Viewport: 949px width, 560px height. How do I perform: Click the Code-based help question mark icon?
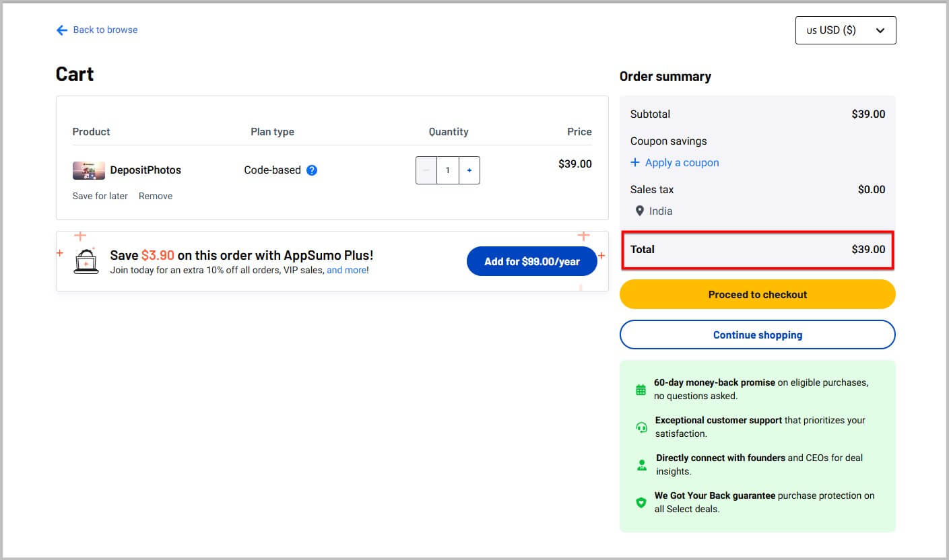(312, 170)
